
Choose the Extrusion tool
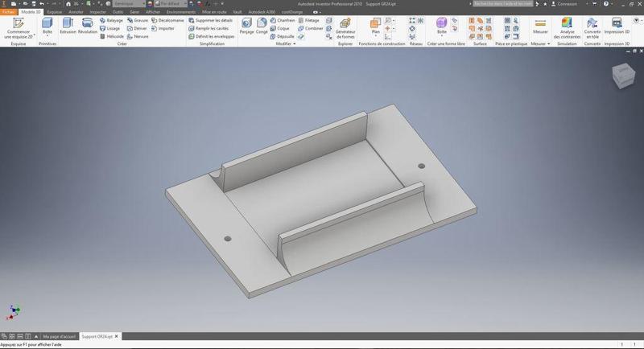pyautogui.click(x=68, y=26)
